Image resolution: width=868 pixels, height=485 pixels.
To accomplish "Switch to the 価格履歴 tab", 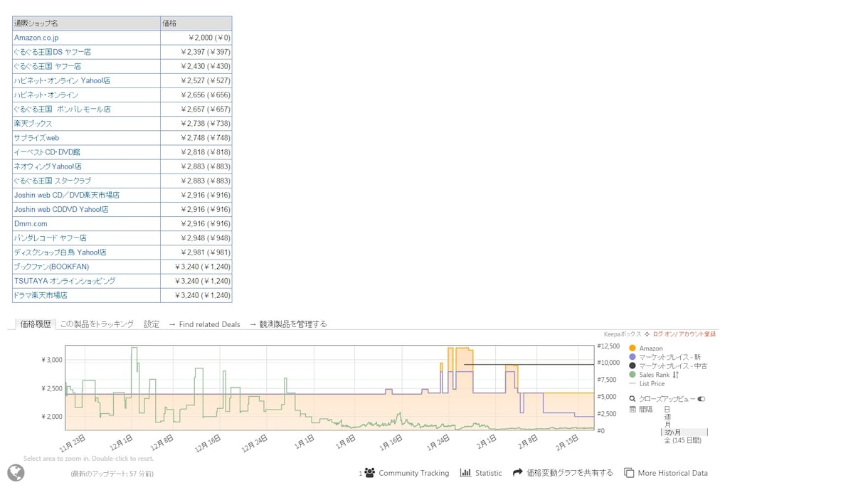I will click(x=36, y=324).
